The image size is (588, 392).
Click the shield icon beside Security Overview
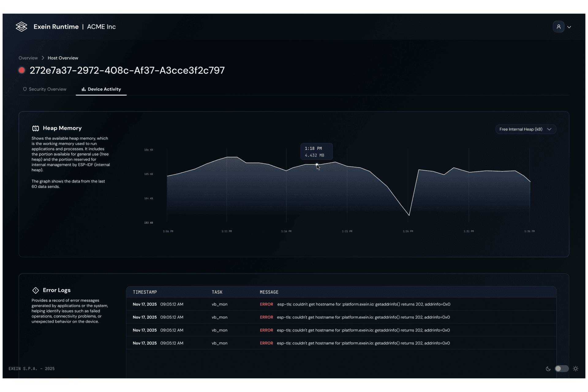pos(25,89)
